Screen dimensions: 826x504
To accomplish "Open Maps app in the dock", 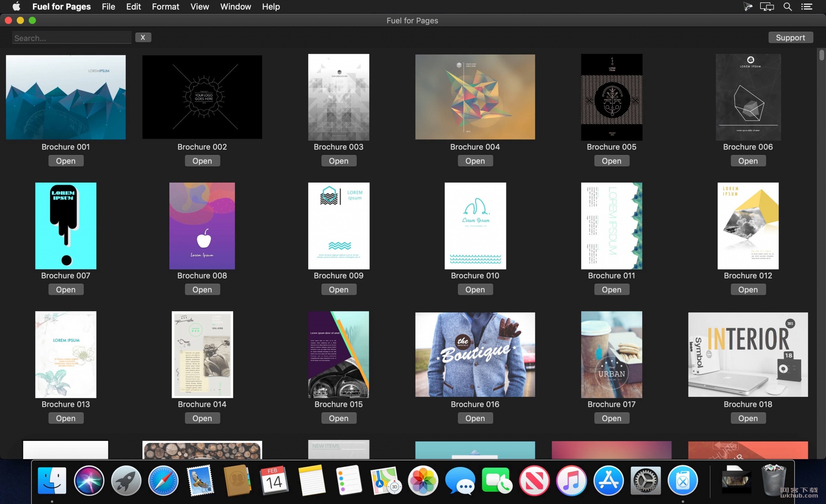I will tap(386, 480).
